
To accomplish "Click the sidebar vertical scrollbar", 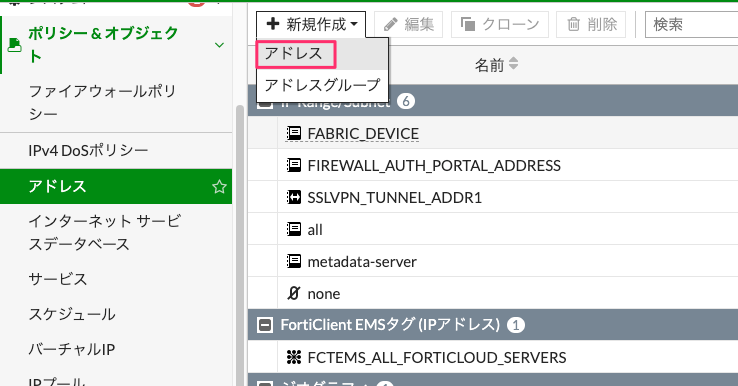I will (240, 245).
